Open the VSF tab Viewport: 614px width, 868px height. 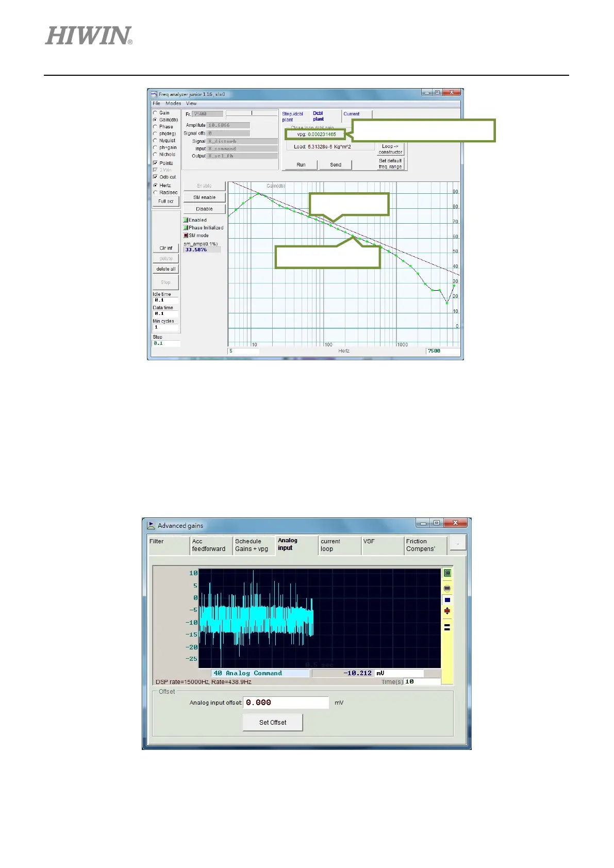pyautogui.click(x=383, y=545)
